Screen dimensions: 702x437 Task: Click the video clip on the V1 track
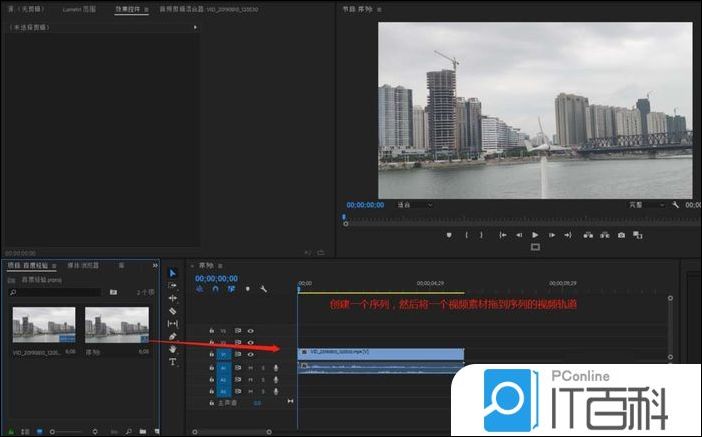pyautogui.click(x=380, y=354)
